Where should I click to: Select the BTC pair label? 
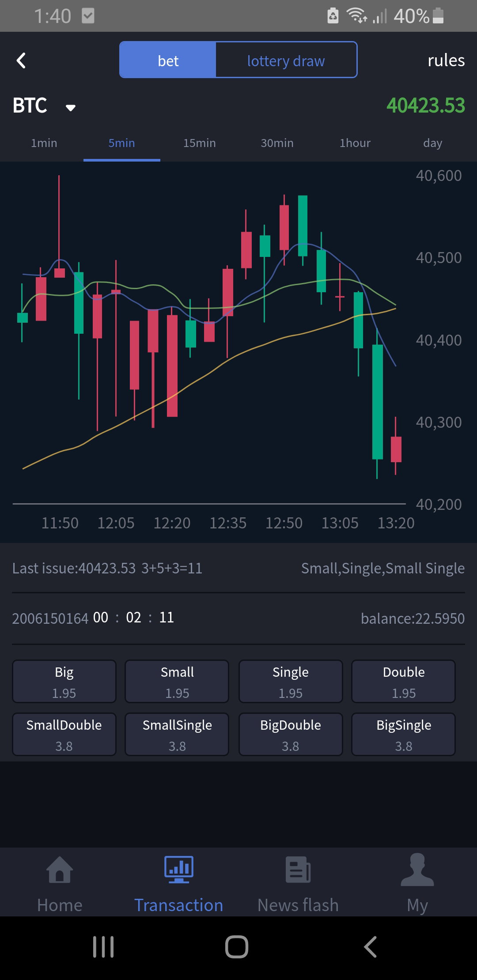click(x=30, y=106)
